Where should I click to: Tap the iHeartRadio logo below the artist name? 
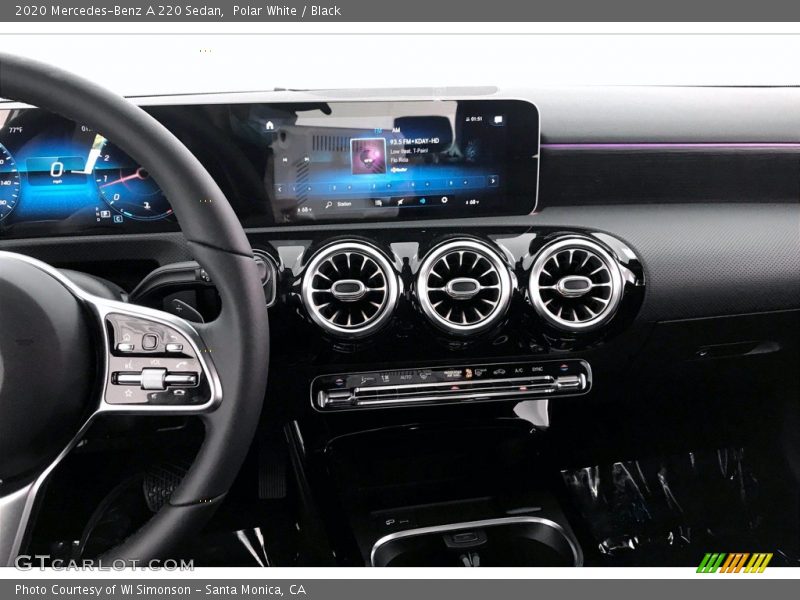click(x=399, y=170)
